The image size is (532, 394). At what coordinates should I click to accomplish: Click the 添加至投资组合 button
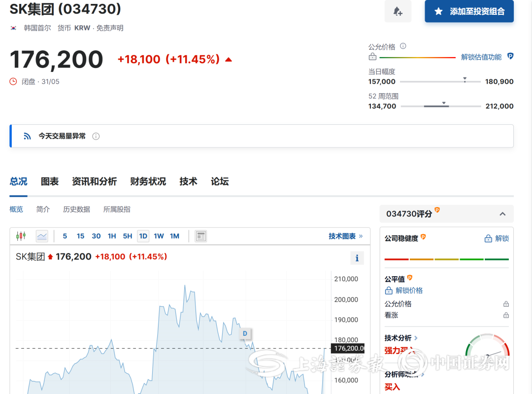469,11
